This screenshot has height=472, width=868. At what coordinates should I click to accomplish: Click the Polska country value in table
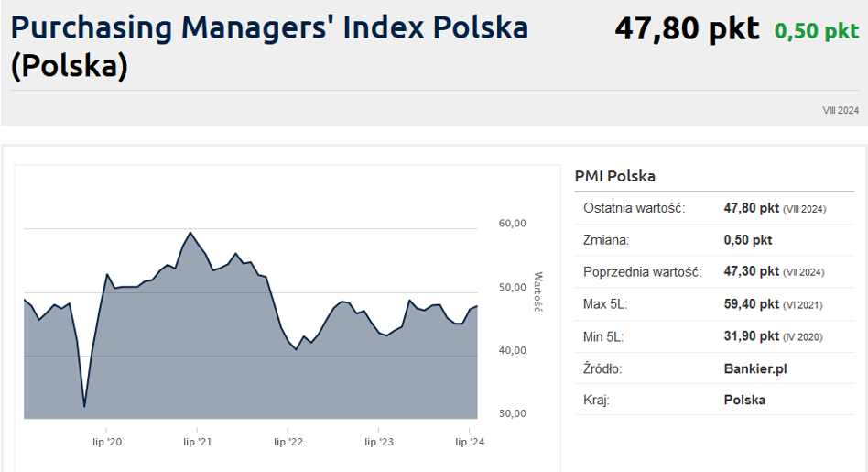click(744, 400)
